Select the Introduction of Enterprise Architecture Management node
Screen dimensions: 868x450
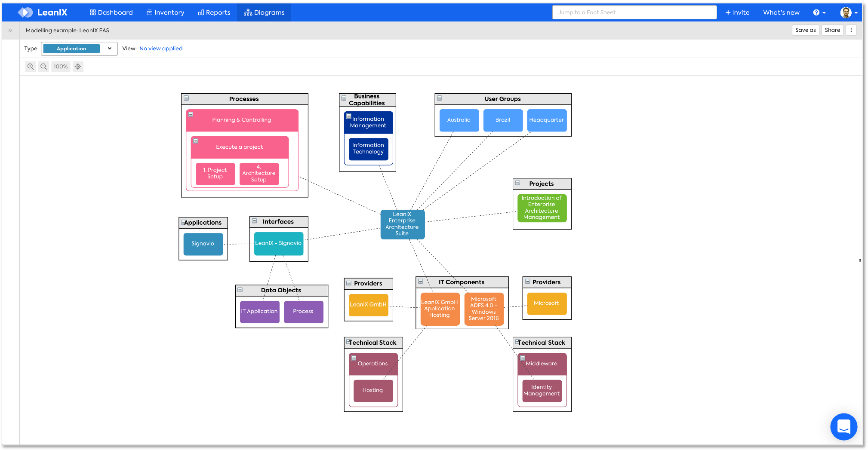(542, 208)
